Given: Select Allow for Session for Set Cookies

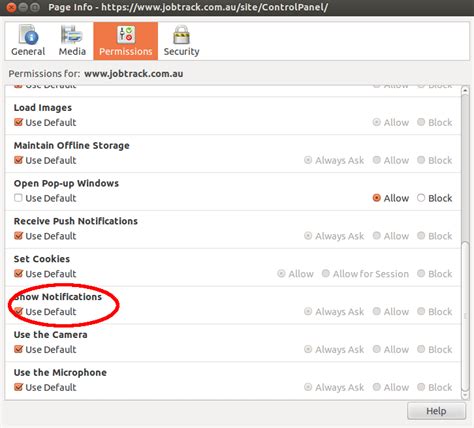Looking at the screenshot, I should [x=326, y=274].
